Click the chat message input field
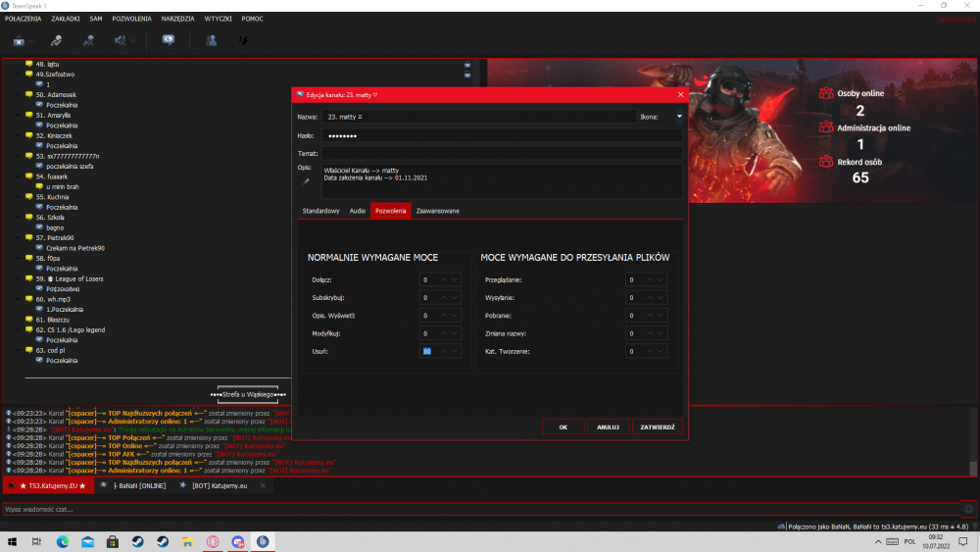The width and height of the screenshot is (980, 552). [480, 510]
